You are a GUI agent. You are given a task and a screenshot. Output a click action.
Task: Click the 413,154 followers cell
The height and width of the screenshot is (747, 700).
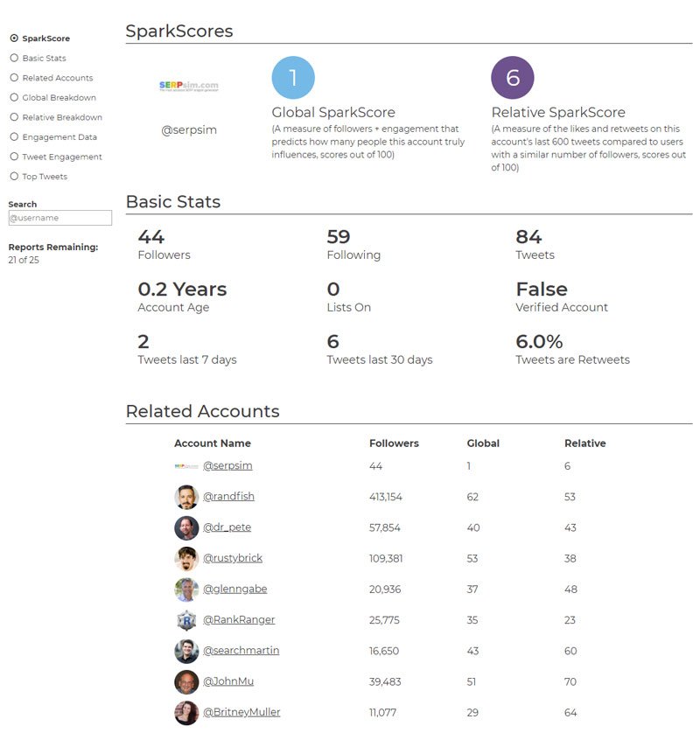coord(386,497)
